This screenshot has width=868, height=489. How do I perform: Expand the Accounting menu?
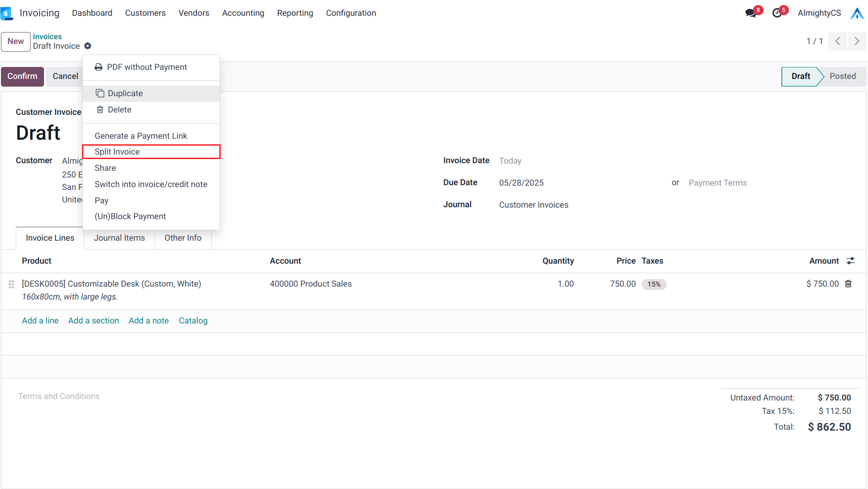coord(243,13)
